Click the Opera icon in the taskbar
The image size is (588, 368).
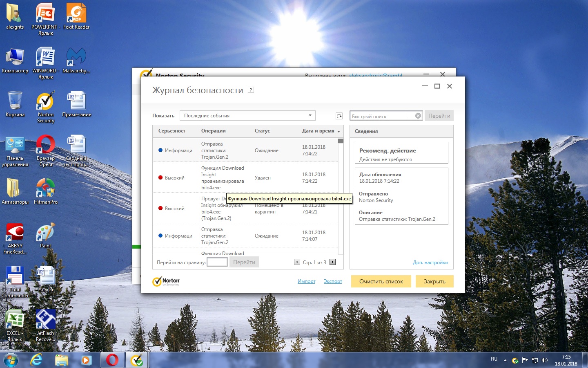tap(112, 360)
